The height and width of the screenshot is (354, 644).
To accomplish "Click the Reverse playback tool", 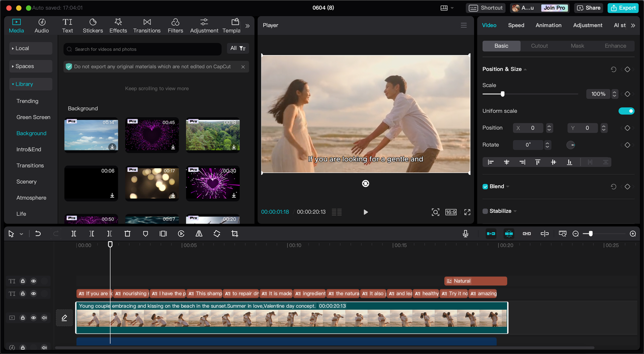I will pos(181,234).
